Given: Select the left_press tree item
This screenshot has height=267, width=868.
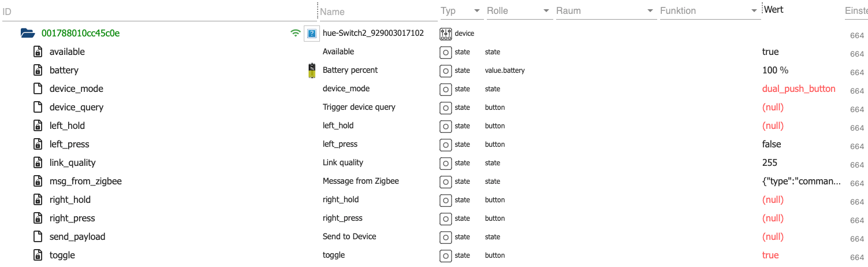Looking at the screenshot, I should click(x=69, y=144).
